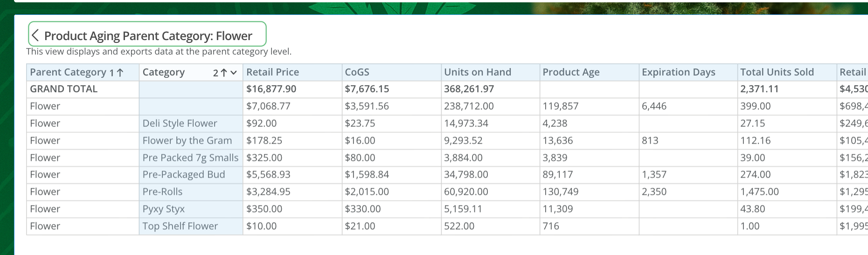Open the Category column dropdown chevron
The image size is (868, 255).
[x=234, y=73]
